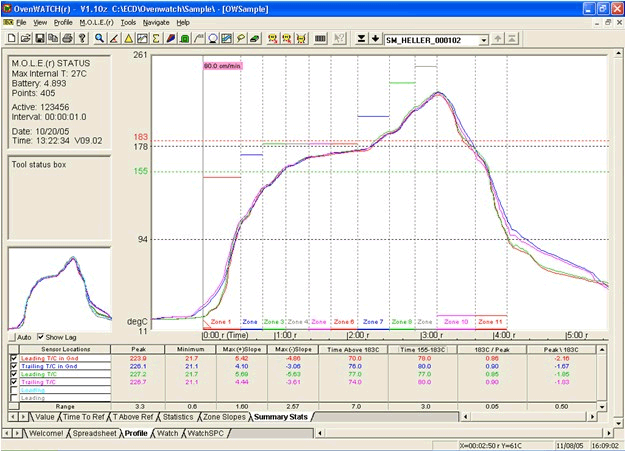Switch to the Statistics tab
The height and width of the screenshot is (451, 625).
(178, 417)
